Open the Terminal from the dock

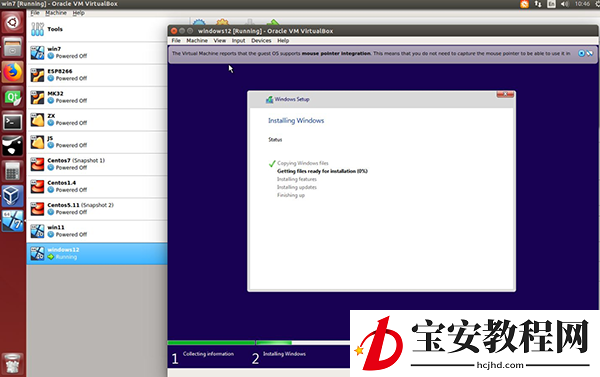point(13,122)
